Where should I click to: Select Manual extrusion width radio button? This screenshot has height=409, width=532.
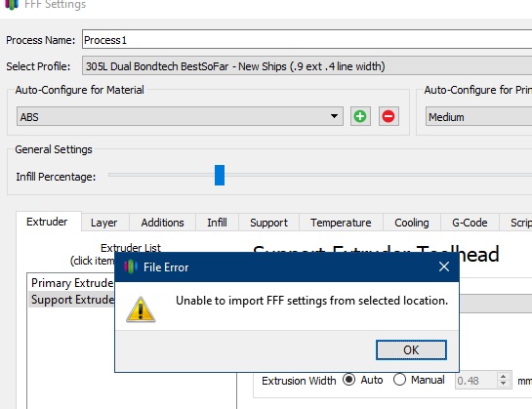tap(399, 380)
